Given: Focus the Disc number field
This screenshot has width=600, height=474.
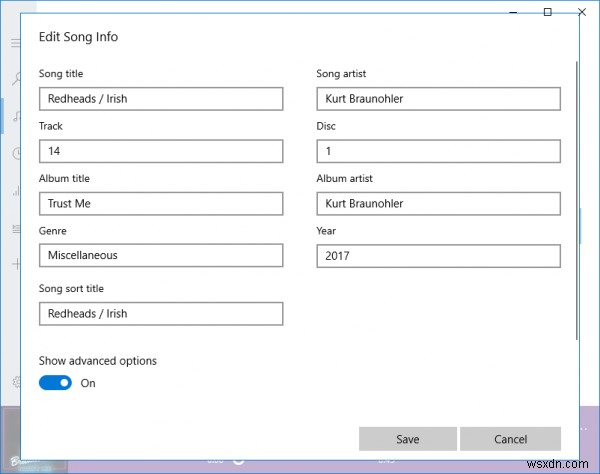Looking at the screenshot, I should pos(439,151).
